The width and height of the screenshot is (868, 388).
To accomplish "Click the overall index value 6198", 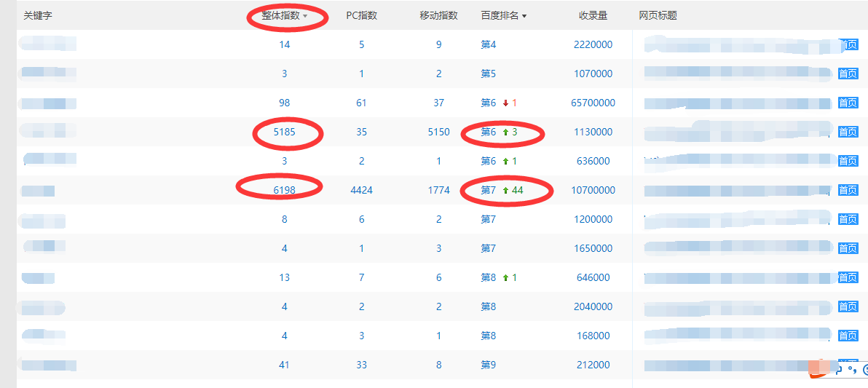I will click(x=285, y=191).
